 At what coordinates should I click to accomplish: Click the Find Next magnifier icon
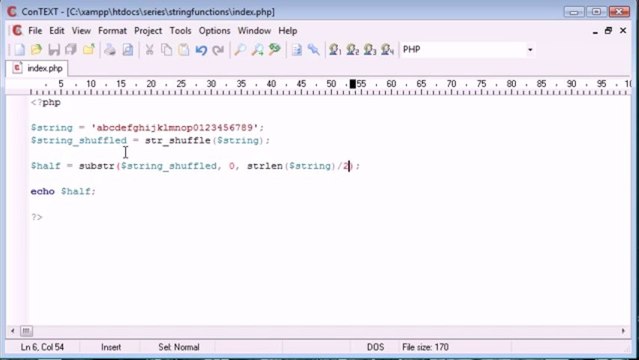(x=257, y=50)
